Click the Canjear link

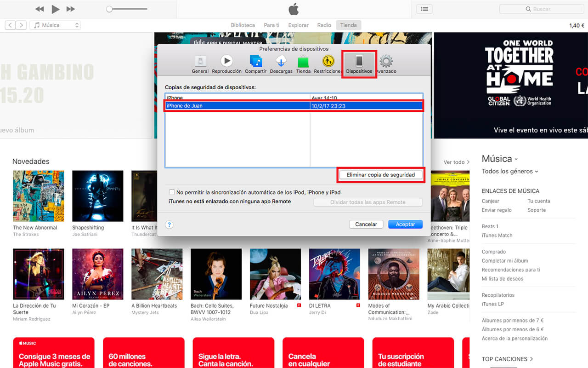click(x=490, y=201)
